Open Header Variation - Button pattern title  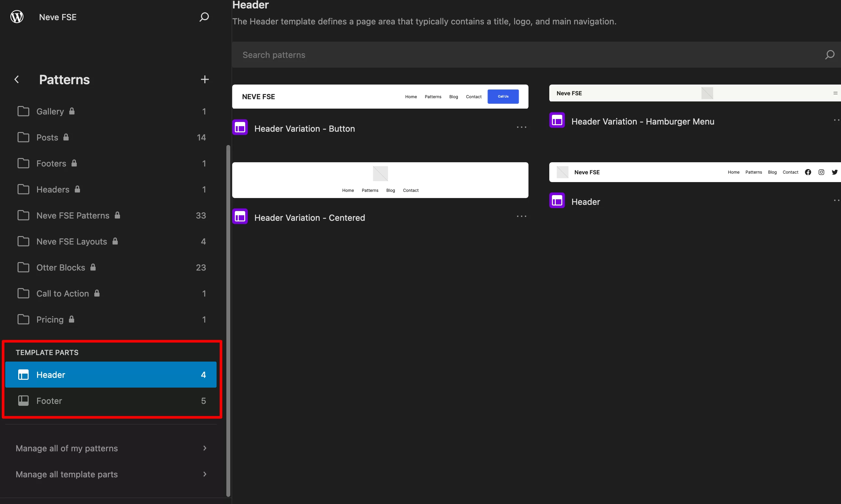tap(305, 129)
